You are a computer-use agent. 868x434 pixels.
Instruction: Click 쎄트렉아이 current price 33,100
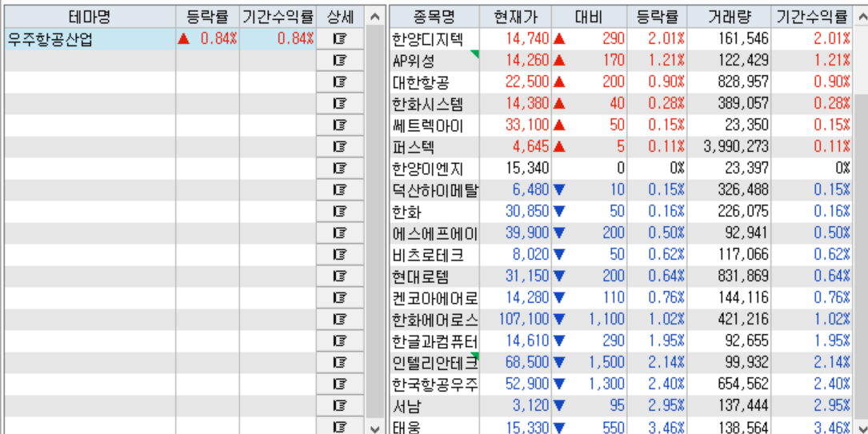click(x=527, y=125)
